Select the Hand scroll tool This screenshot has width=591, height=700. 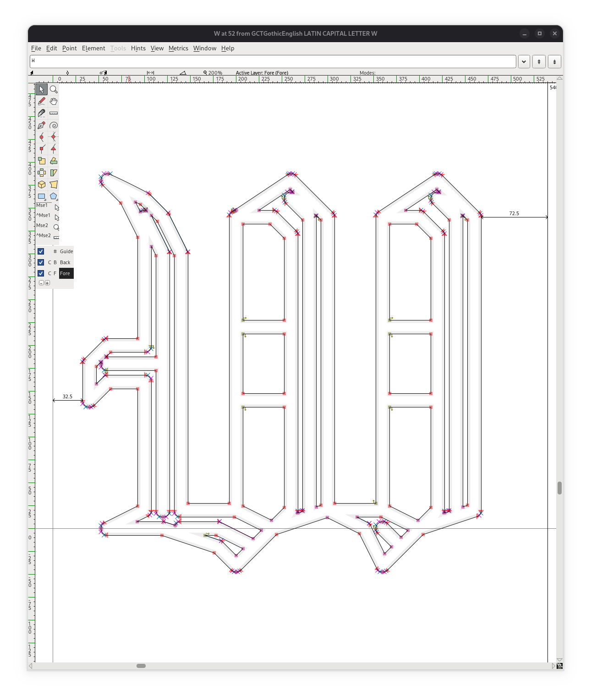54,101
